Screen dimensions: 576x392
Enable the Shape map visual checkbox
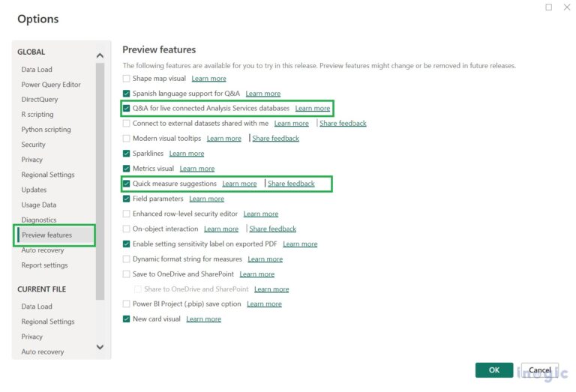point(126,79)
